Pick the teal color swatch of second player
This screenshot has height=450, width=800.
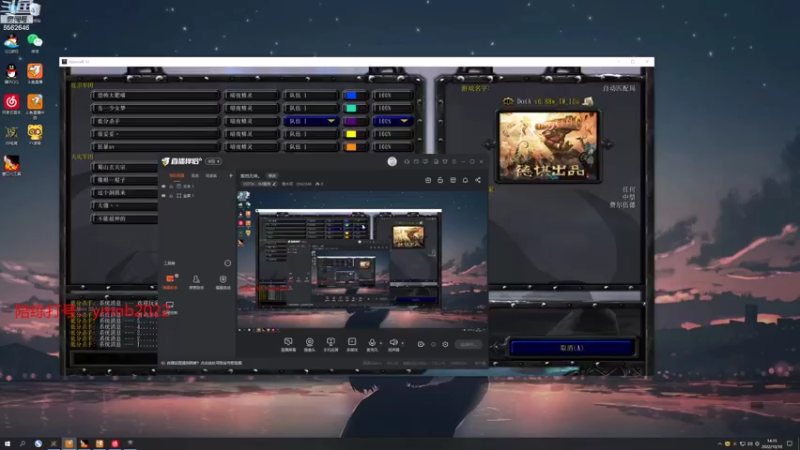(352, 108)
